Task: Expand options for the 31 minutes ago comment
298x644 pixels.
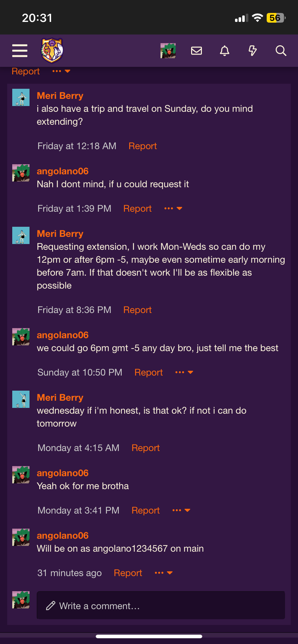Action: pyautogui.click(x=164, y=573)
